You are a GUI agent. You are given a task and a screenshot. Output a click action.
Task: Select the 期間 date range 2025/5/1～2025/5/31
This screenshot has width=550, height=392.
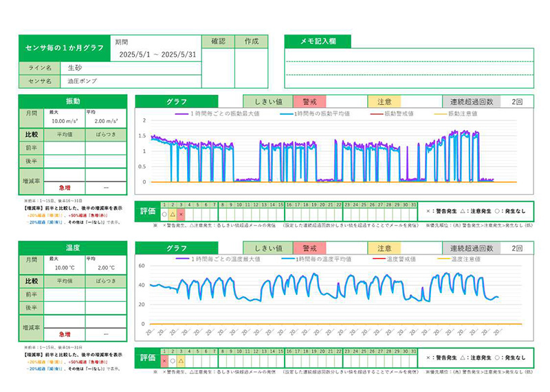tap(157, 54)
